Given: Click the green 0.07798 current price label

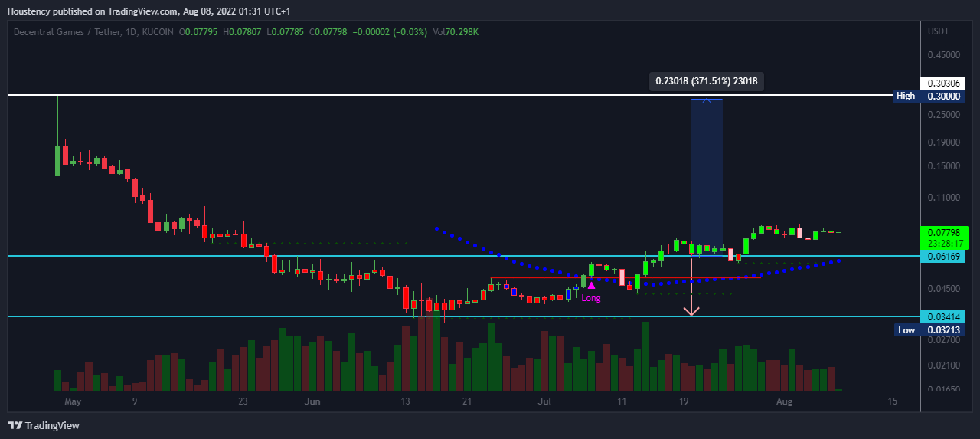Looking at the screenshot, I should [943, 232].
